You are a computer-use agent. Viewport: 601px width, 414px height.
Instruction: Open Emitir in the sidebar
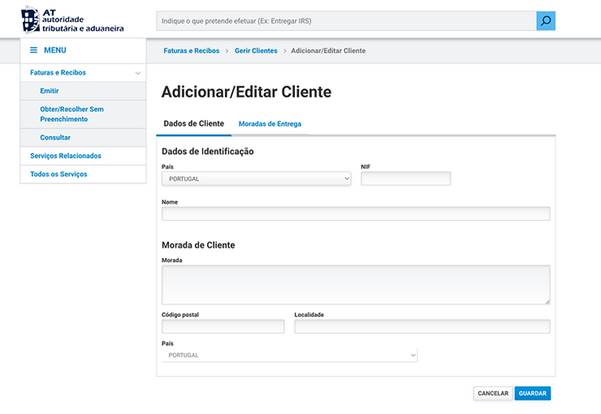[x=49, y=91]
